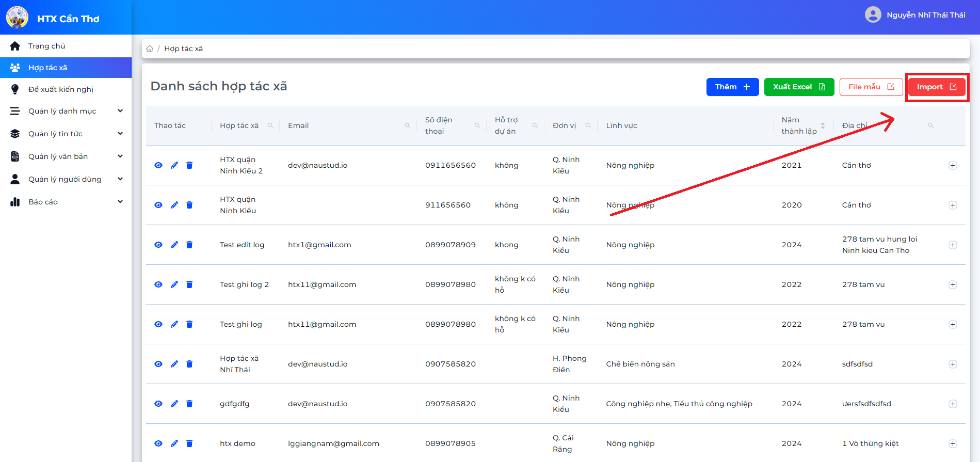Delete the Hợp tác xã Nhĩ Thái row
The image size is (980, 462).
189,364
